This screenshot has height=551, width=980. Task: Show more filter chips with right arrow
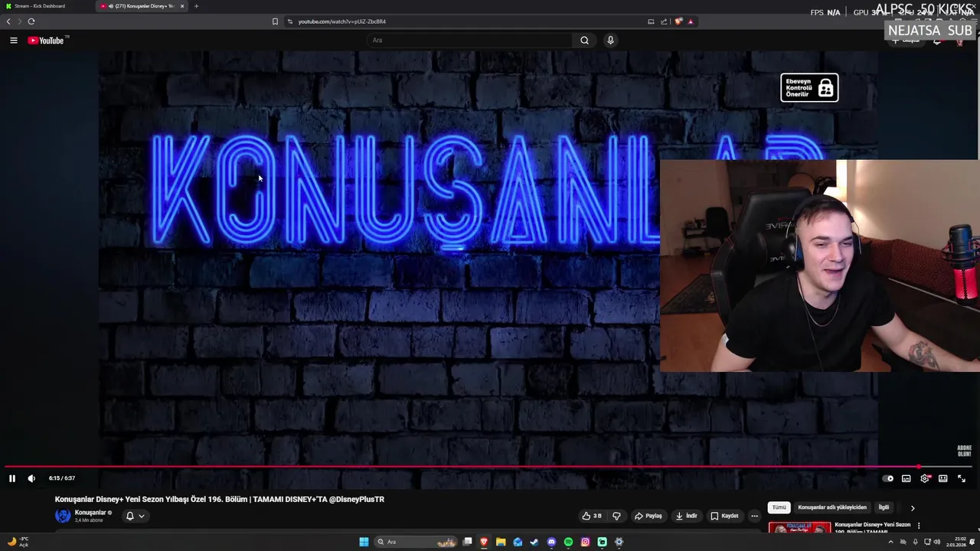[x=912, y=508]
